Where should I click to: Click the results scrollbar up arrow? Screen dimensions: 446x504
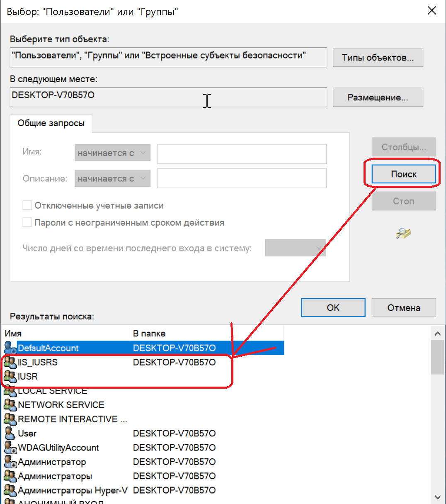pos(437,333)
